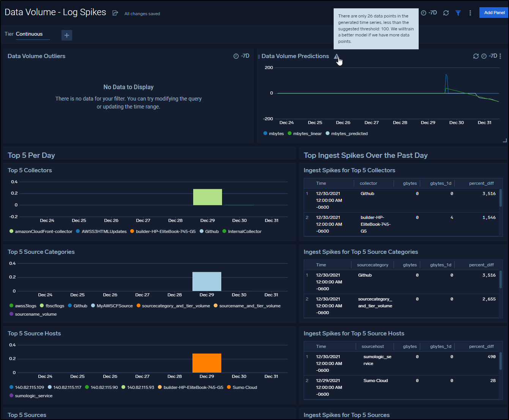Edit the Tier Continuous filter field
Image resolution: width=509 pixels, height=420 pixels.
(x=33, y=34)
